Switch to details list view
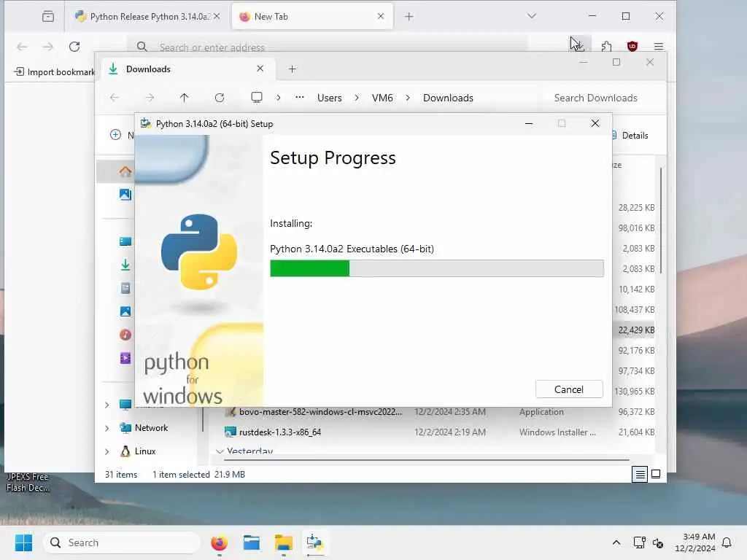 pos(640,474)
